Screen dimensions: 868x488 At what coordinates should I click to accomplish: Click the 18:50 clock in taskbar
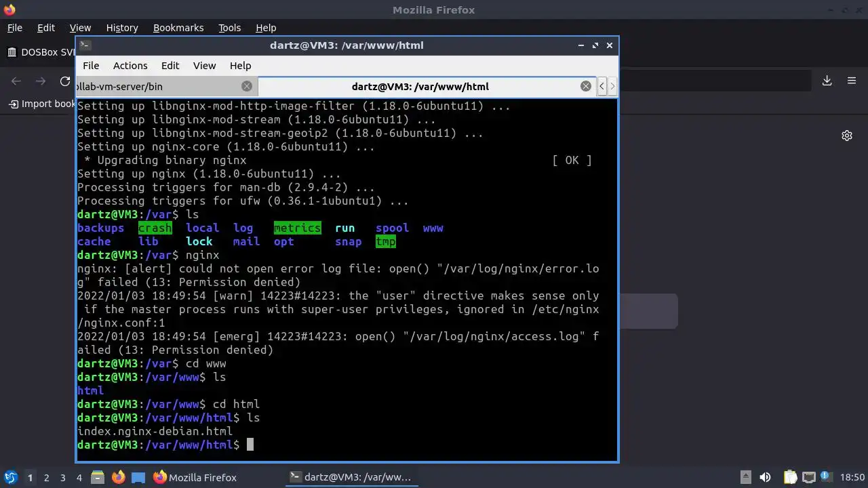(852, 477)
